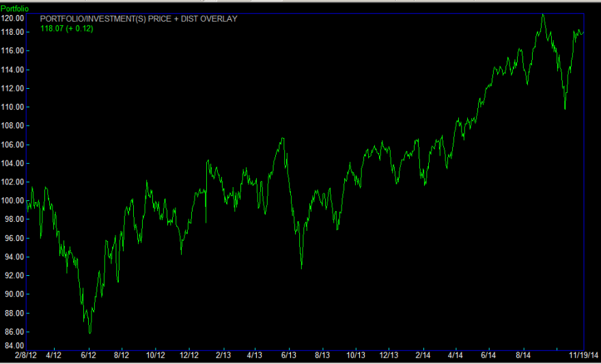Viewport: 601px width, 364px height.
Task: Select the 6/12 date axis label
Action: 89,356
